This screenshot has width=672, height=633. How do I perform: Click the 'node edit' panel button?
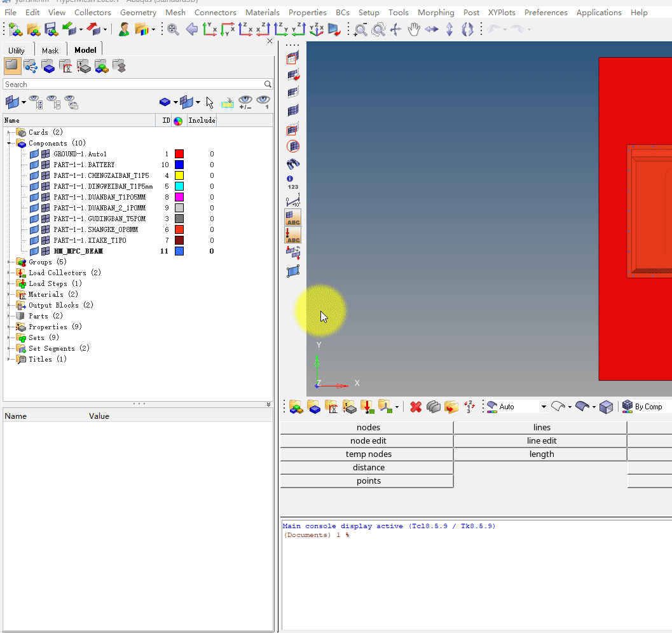[x=368, y=440]
